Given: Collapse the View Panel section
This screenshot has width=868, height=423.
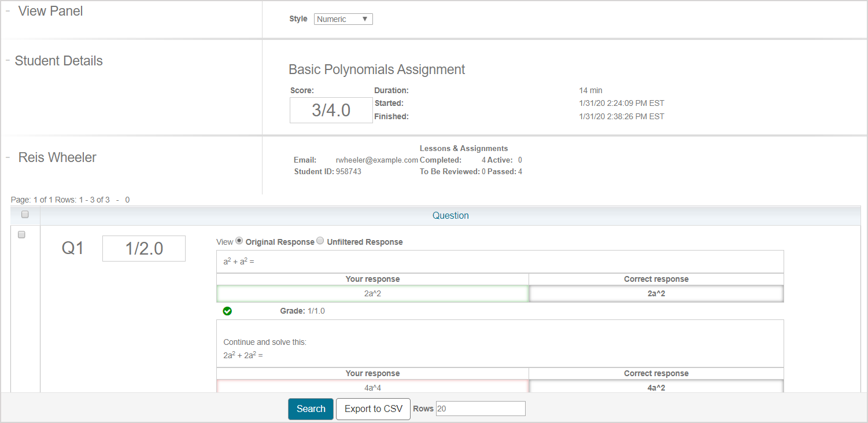Looking at the screenshot, I should point(8,11).
